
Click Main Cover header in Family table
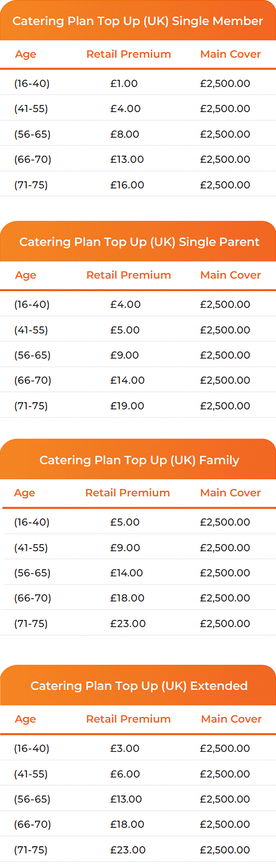[x=231, y=493]
